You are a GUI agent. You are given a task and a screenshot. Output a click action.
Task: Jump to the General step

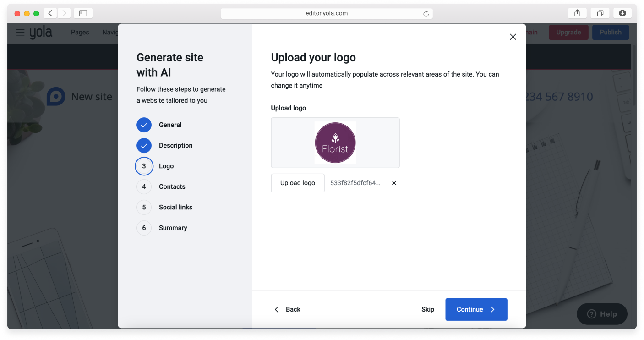[169, 125]
